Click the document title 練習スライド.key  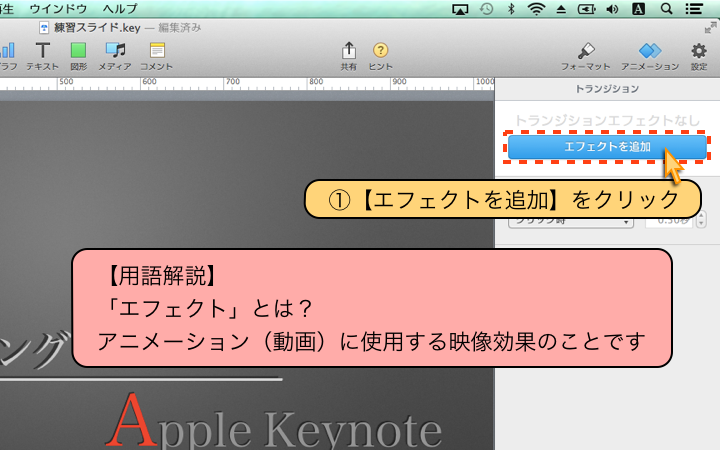click(97, 28)
